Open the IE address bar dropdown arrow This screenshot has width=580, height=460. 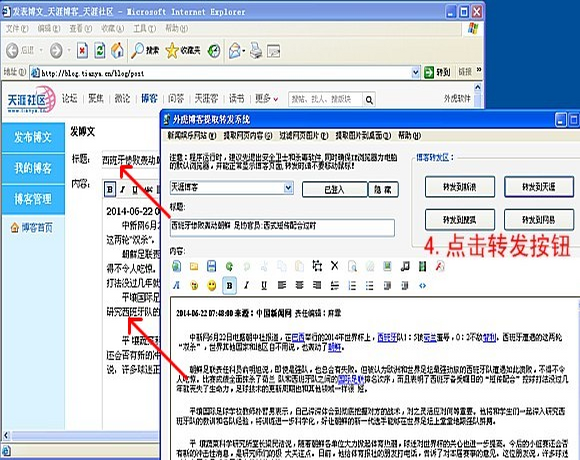[415, 72]
